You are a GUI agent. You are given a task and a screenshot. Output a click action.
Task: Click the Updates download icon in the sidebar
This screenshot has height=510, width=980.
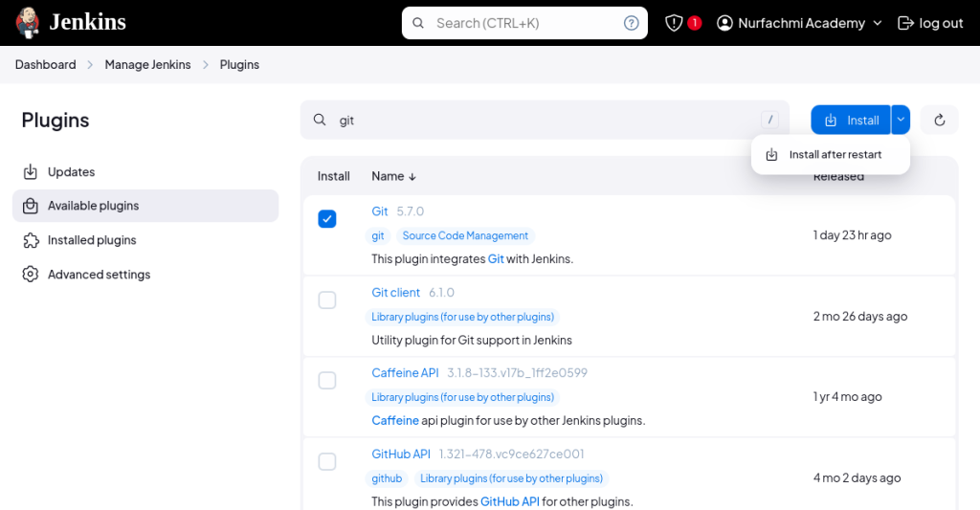[30, 172]
